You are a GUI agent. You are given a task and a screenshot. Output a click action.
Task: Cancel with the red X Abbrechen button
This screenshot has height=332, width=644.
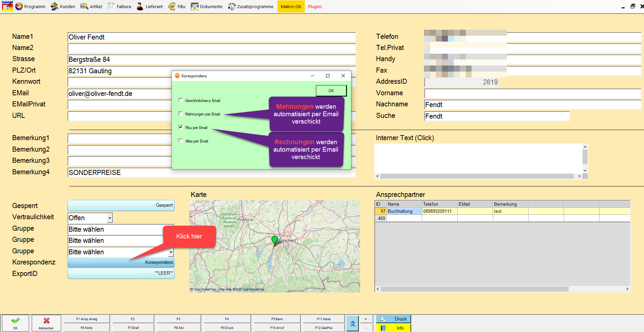(46, 323)
